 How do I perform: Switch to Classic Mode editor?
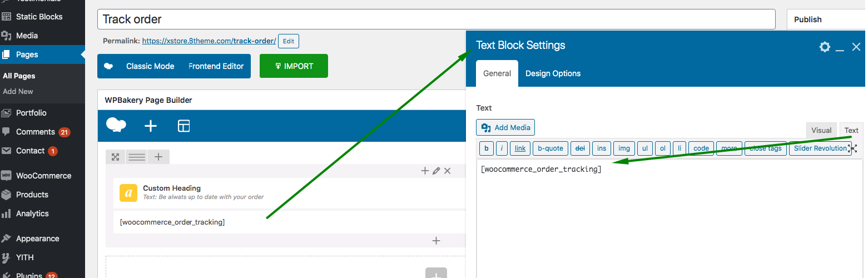click(x=150, y=66)
